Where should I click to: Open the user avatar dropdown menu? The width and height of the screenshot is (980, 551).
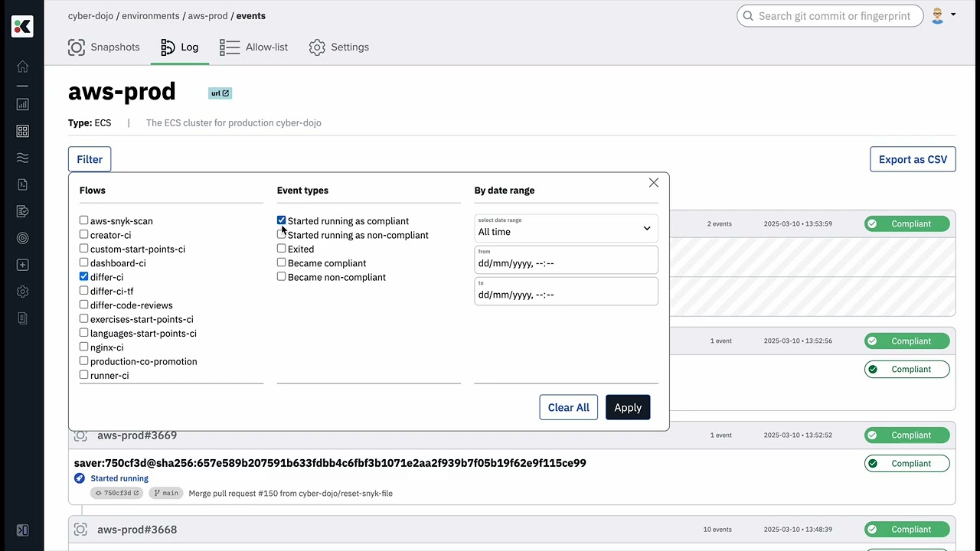pos(943,15)
